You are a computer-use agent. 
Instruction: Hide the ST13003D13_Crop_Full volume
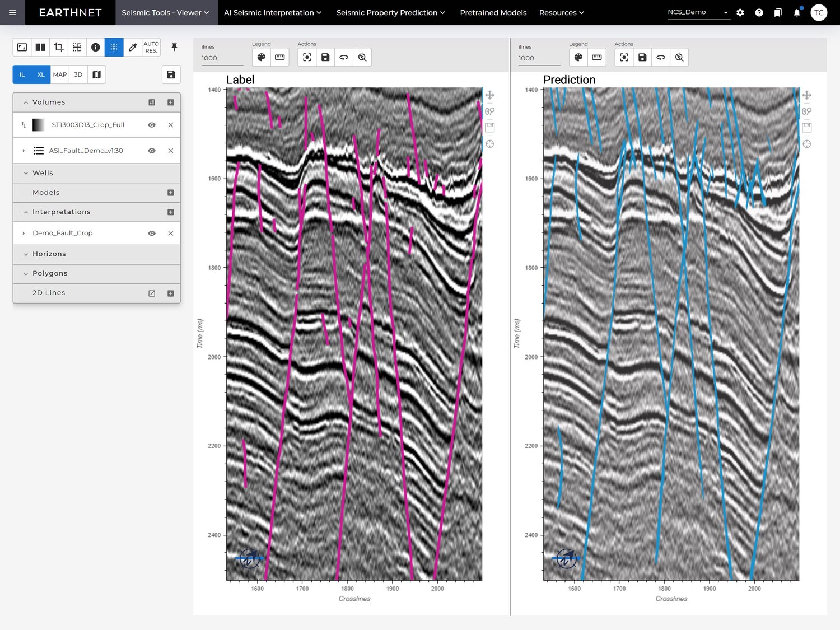[x=152, y=125]
